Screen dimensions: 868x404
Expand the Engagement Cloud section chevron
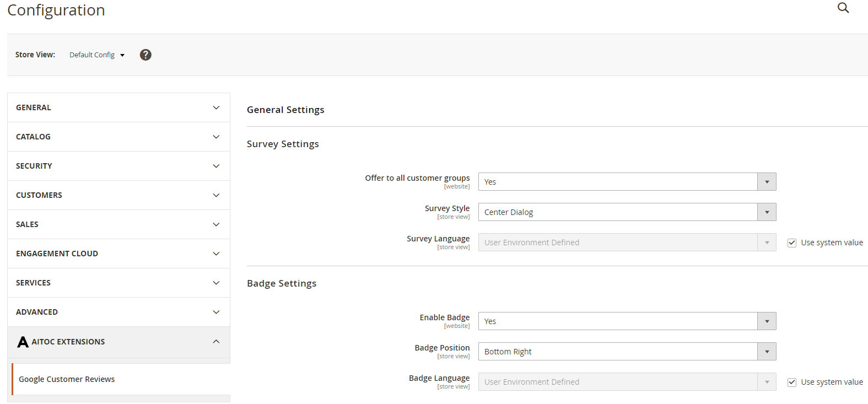[216, 254]
